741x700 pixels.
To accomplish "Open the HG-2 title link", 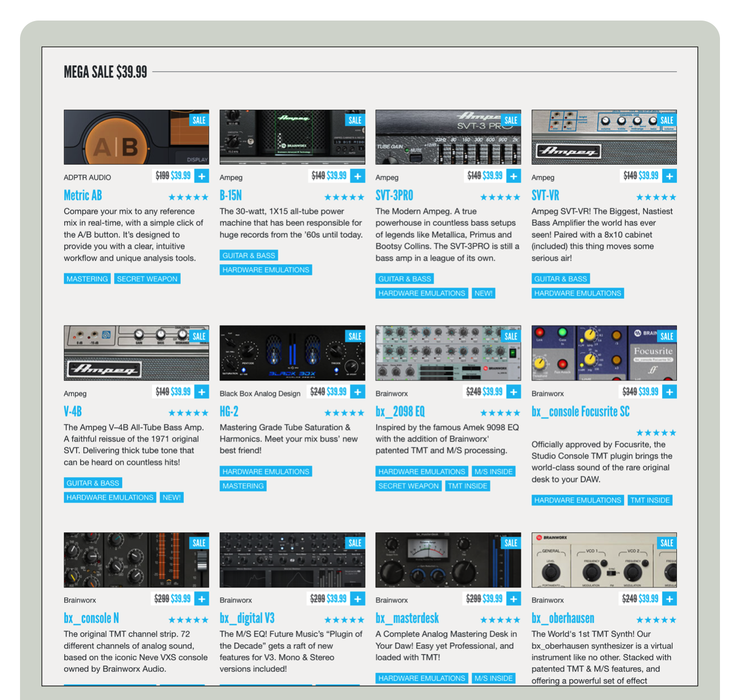I will 229,412.
